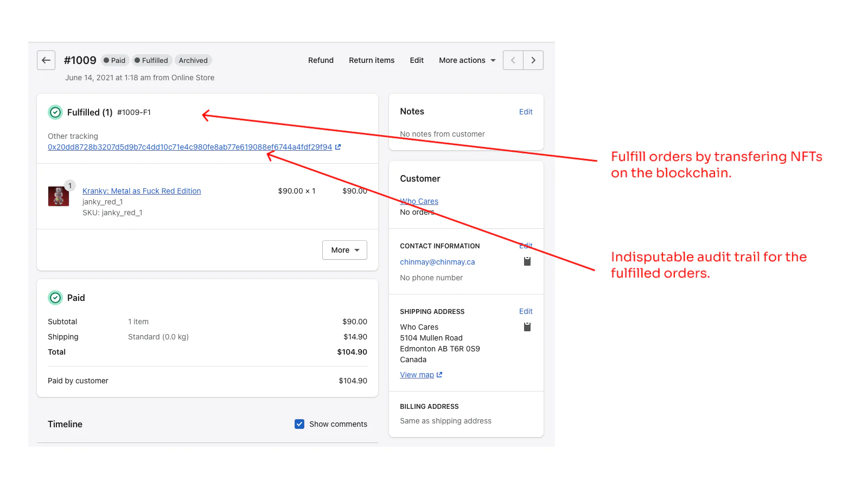Click Refund in the order header
This screenshot has height=488, width=868.
click(321, 60)
